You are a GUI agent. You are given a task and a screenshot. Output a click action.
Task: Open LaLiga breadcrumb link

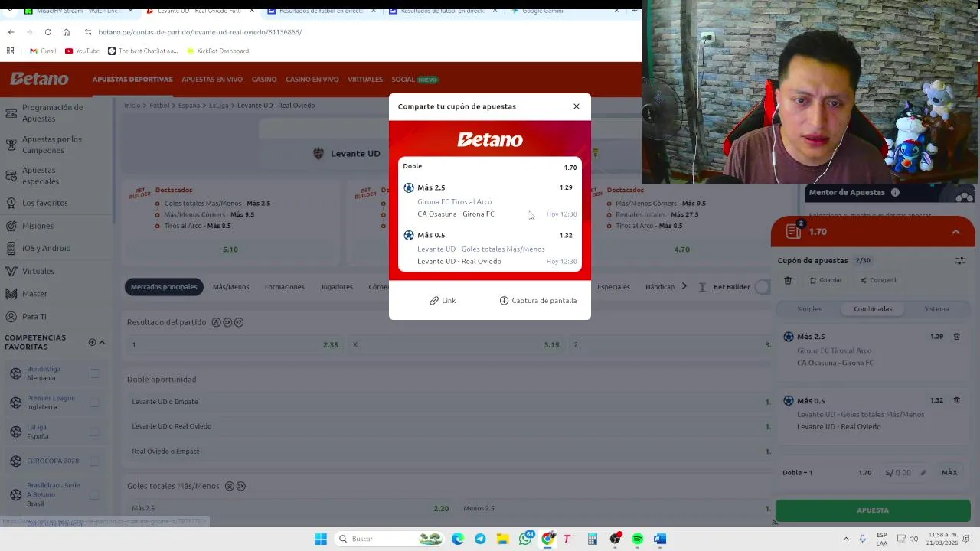click(x=219, y=106)
